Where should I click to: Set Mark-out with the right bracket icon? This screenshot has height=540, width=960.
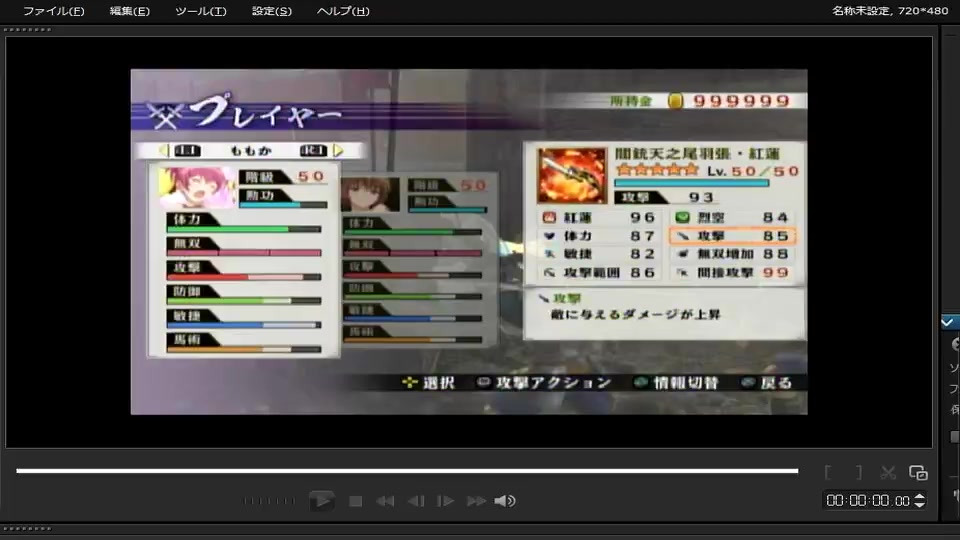[x=858, y=473]
